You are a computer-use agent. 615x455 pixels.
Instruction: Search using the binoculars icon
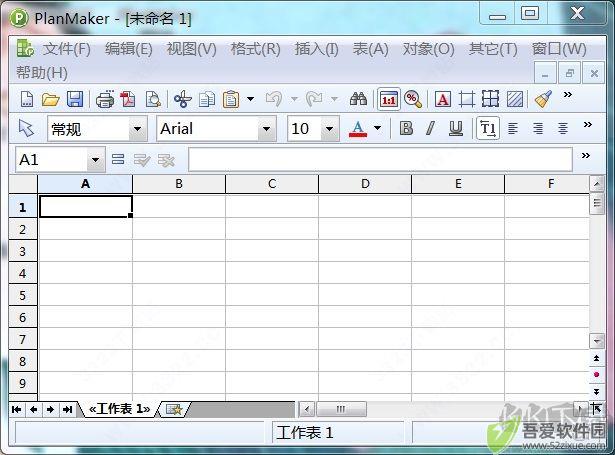[358, 99]
